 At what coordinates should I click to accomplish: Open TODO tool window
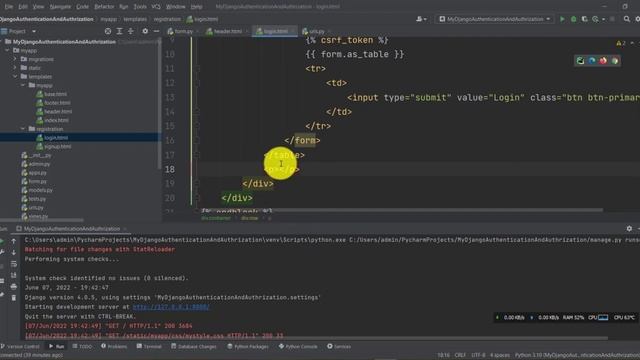pyautogui.click(x=82, y=347)
